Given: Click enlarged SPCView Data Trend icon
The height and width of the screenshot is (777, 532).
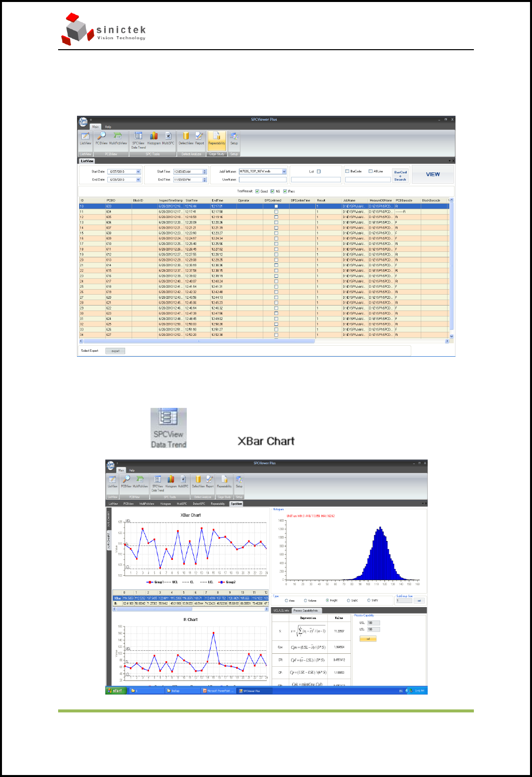Looking at the screenshot, I should tap(169, 428).
